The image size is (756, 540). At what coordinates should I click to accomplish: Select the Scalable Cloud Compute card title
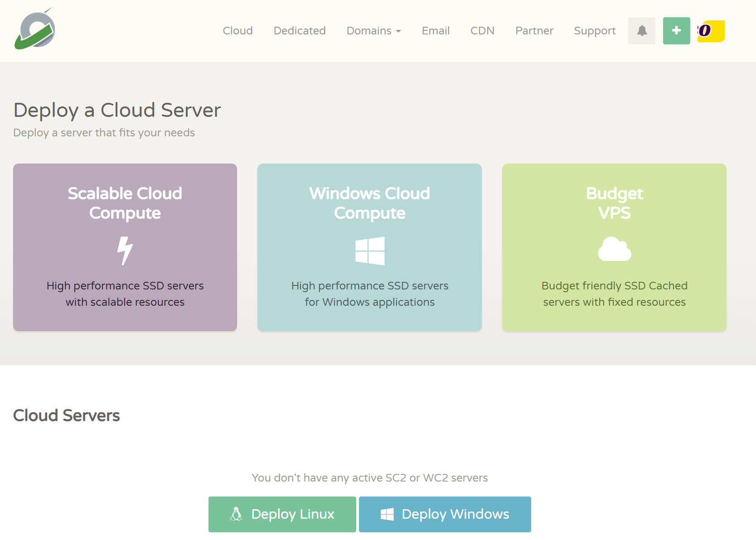tap(125, 203)
